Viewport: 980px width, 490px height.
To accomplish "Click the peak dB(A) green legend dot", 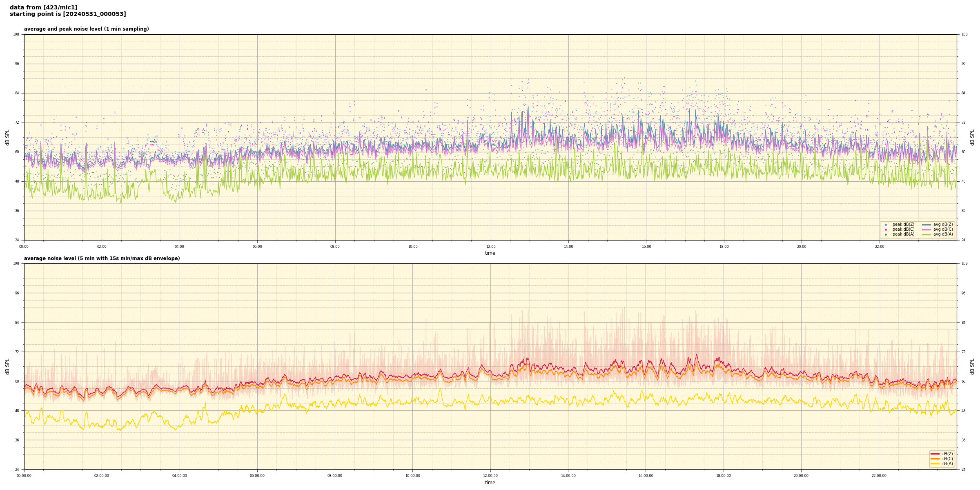I will pos(886,234).
